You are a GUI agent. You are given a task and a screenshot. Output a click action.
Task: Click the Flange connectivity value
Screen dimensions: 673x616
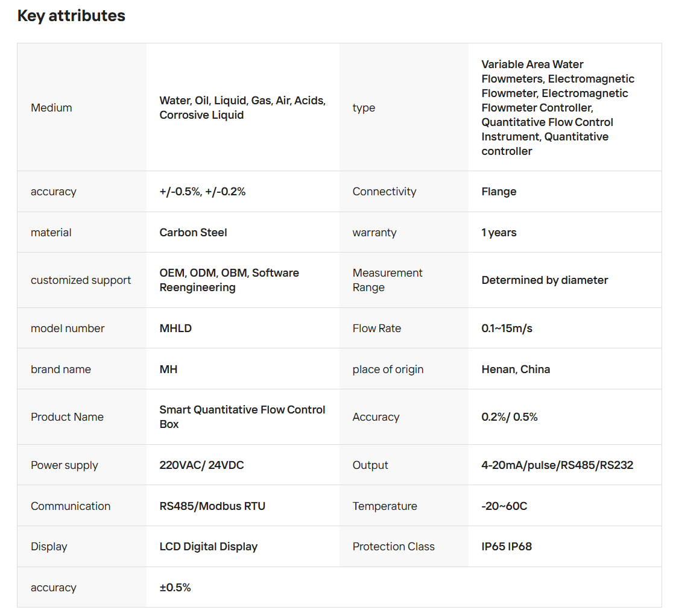coord(499,191)
